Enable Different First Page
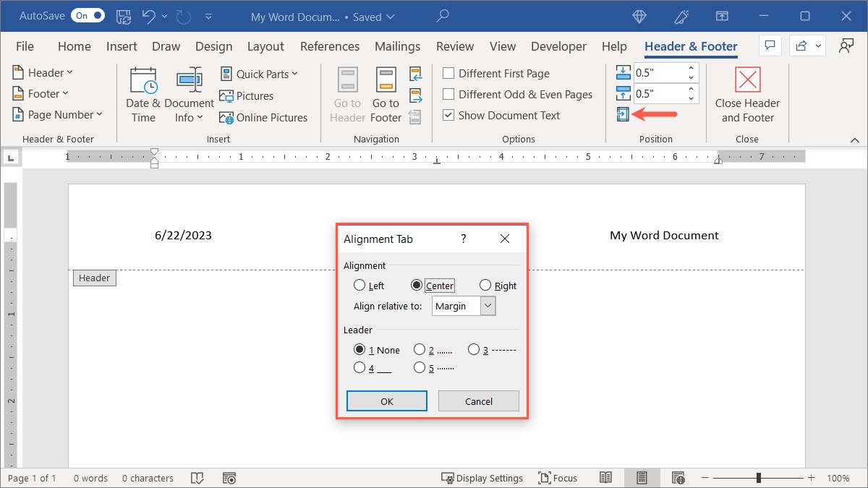The image size is (868, 488). point(448,73)
